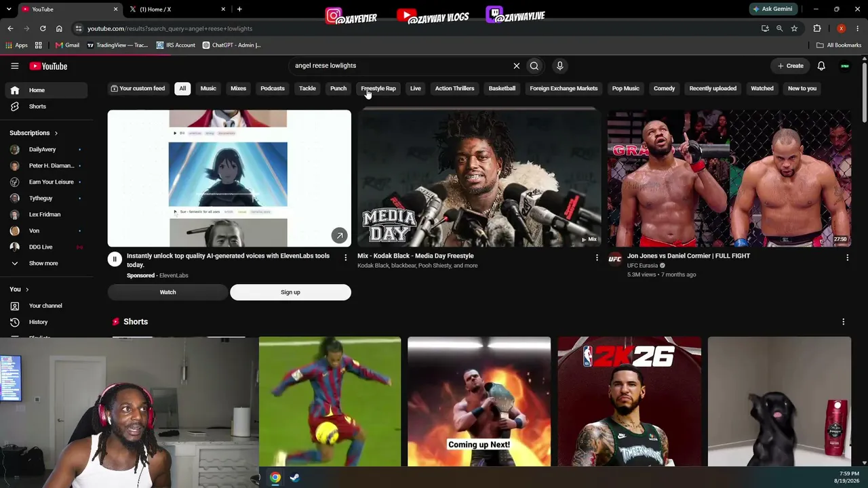Start voice search with the microphone

559,66
